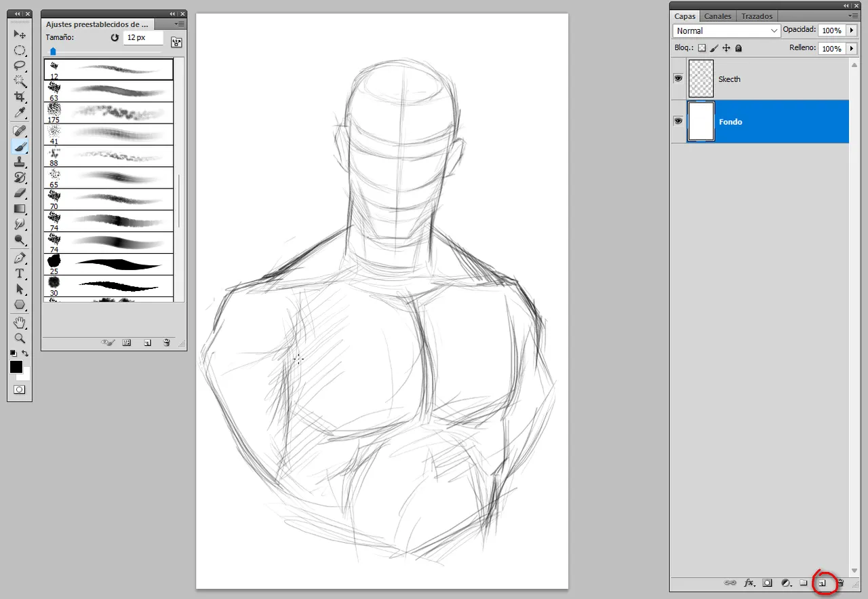Screen dimensions: 868x599
Task: Toggle lock position
Action: tap(726, 48)
